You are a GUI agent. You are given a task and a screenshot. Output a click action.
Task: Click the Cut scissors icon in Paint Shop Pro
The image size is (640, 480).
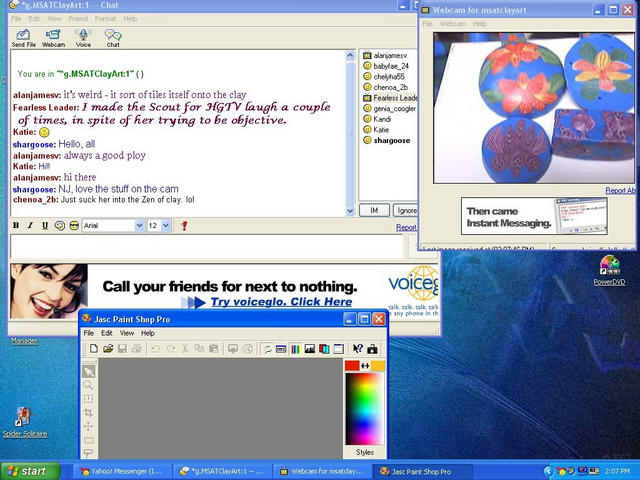pyautogui.click(x=185, y=349)
